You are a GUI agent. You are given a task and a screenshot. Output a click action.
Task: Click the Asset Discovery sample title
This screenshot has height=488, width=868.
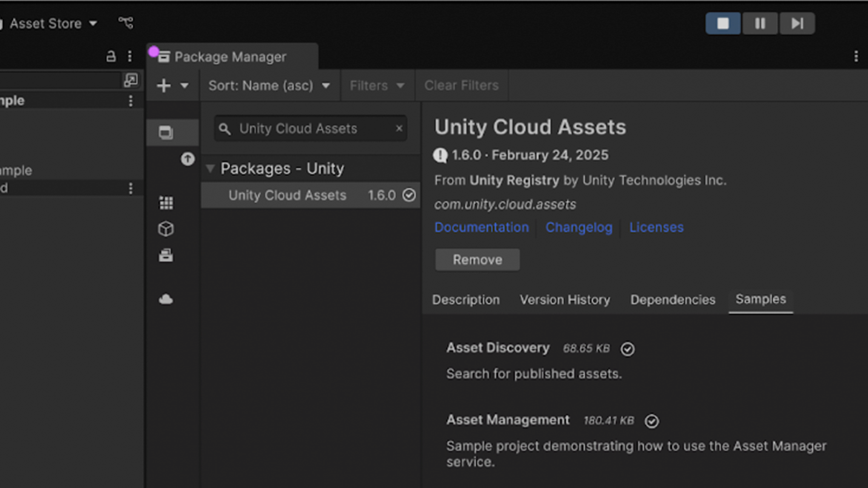click(x=498, y=348)
